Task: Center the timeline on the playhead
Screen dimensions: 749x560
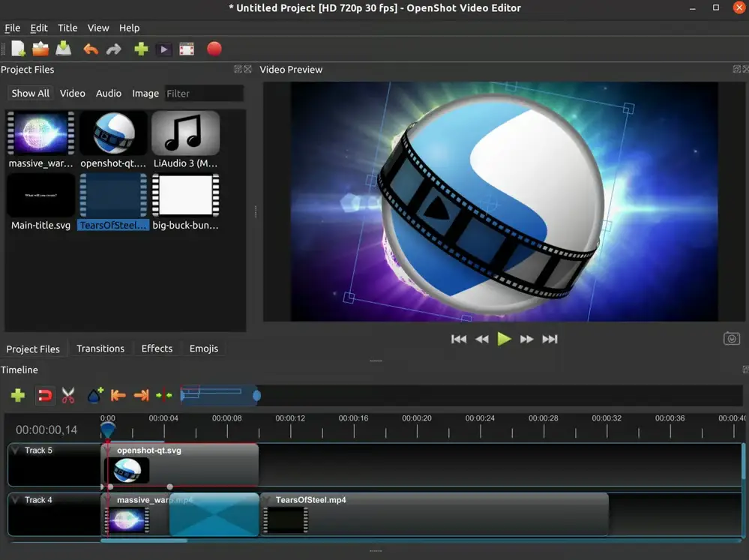Action: 164,395
